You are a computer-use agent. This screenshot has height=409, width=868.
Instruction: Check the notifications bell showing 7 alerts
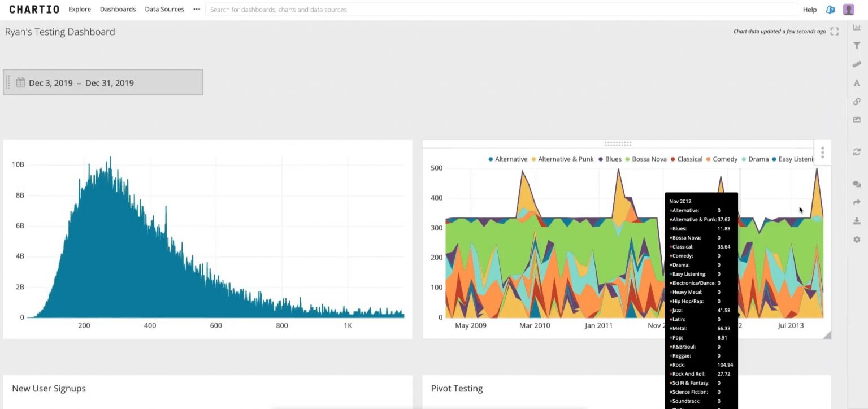[830, 9]
